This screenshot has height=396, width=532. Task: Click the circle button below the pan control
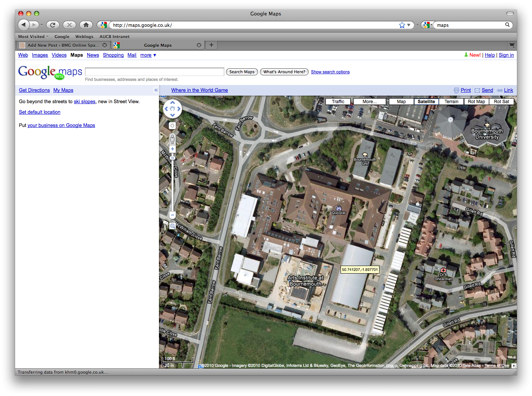coord(173,126)
